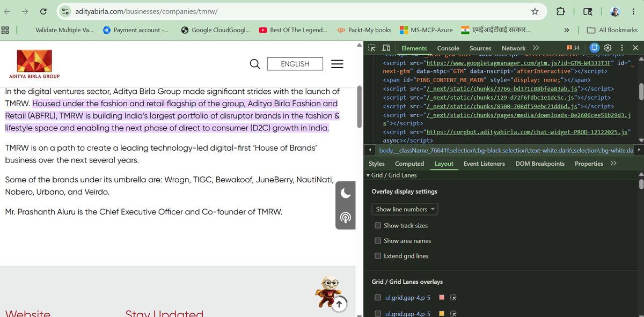Open the DevTools issues counter showing 34

573,48
